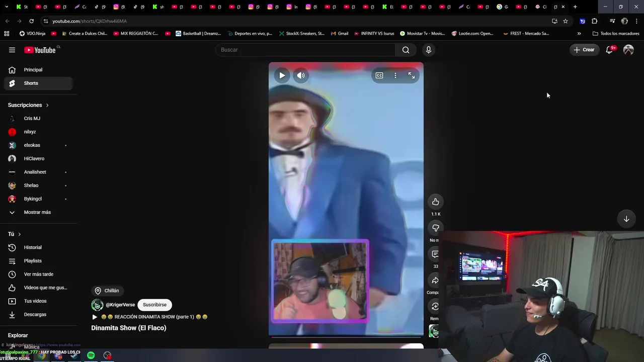Open the Short's three-dot options menu
644x362 pixels.
point(395,75)
